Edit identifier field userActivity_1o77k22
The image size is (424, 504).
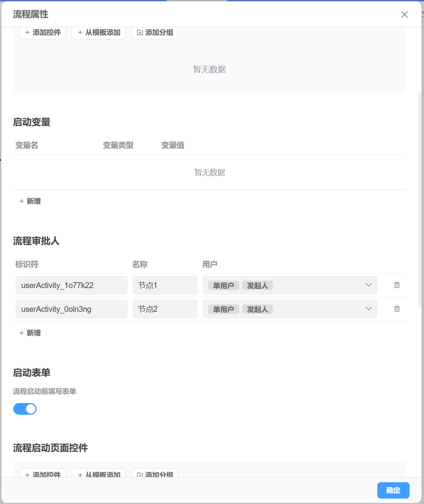(x=72, y=285)
